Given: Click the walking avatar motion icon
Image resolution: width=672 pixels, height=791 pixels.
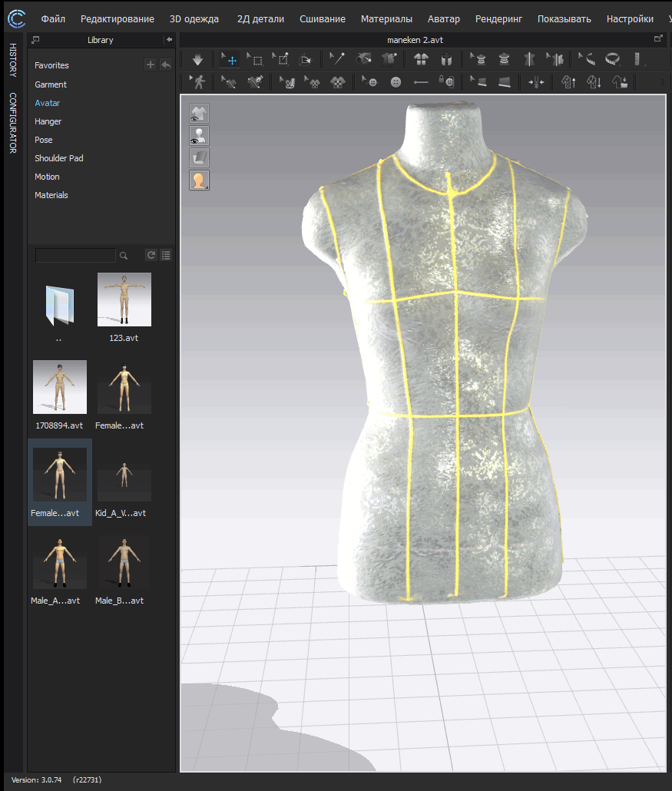Looking at the screenshot, I should (197, 81).
